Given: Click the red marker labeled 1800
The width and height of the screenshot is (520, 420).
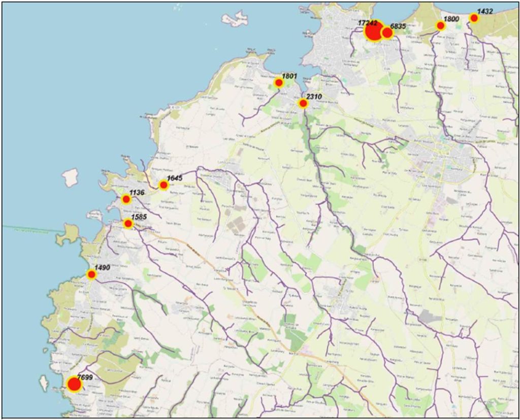Looking at the screenshot, I should click(440, 25).
